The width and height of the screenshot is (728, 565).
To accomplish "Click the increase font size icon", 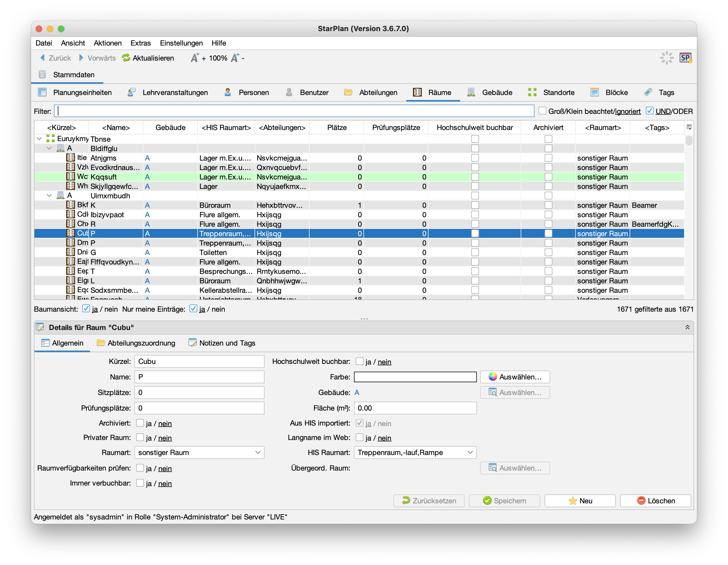I will pyautogui.click(x=195, y=58).
